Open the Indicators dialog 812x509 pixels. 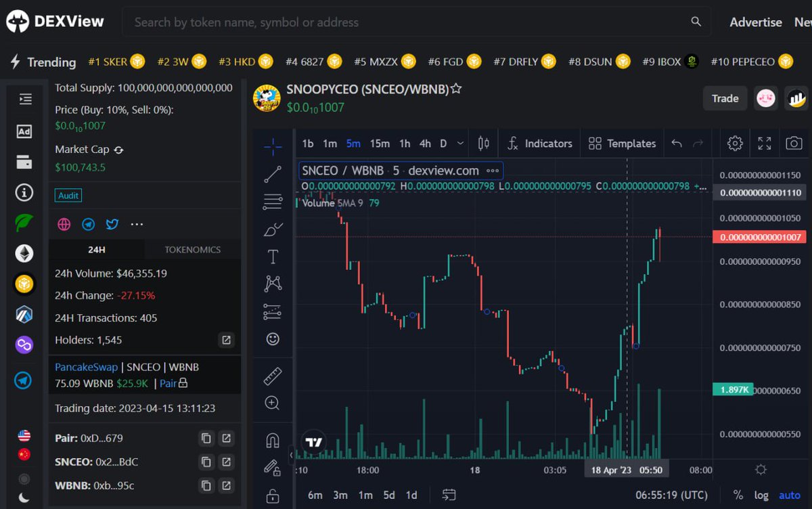[x=540, y=143]
